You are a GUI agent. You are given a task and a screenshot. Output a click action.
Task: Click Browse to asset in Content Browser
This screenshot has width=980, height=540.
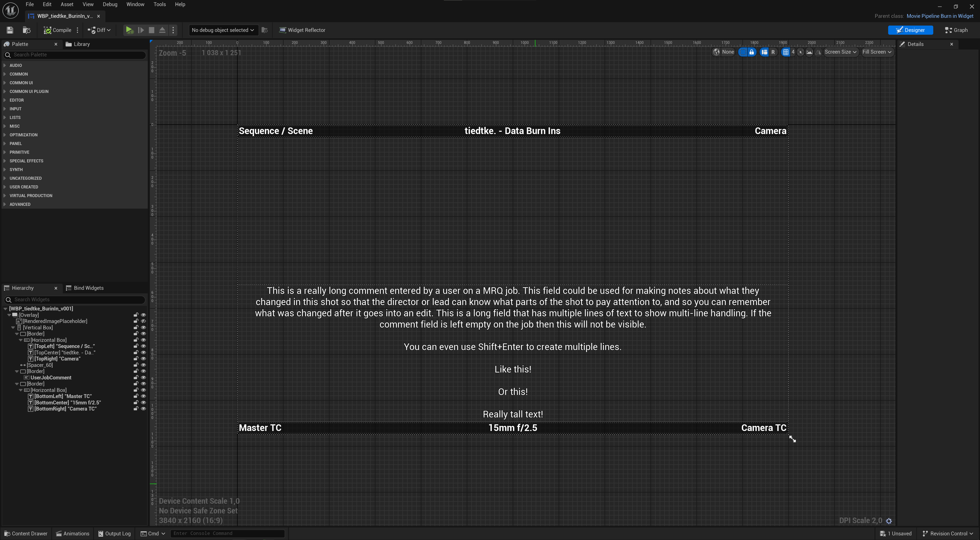pyautogui.click(x=27, y=30)
